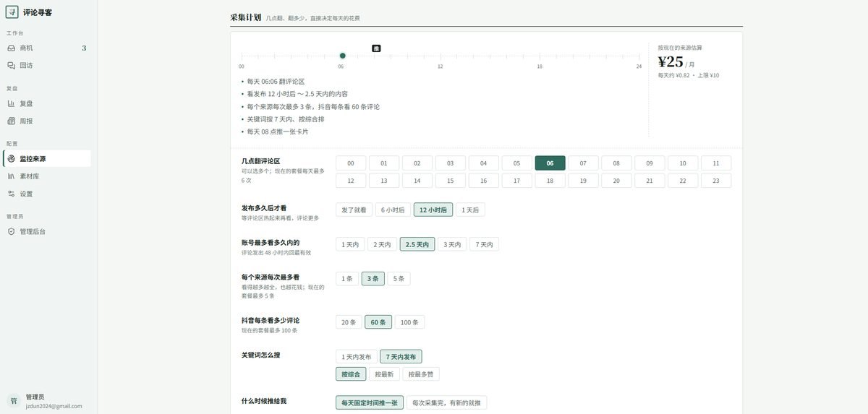The width and height of the screenshot is (868, 414).
Task: Click the 商机 inbox icon
Action: pyautogui.click(x=11, y=48)
